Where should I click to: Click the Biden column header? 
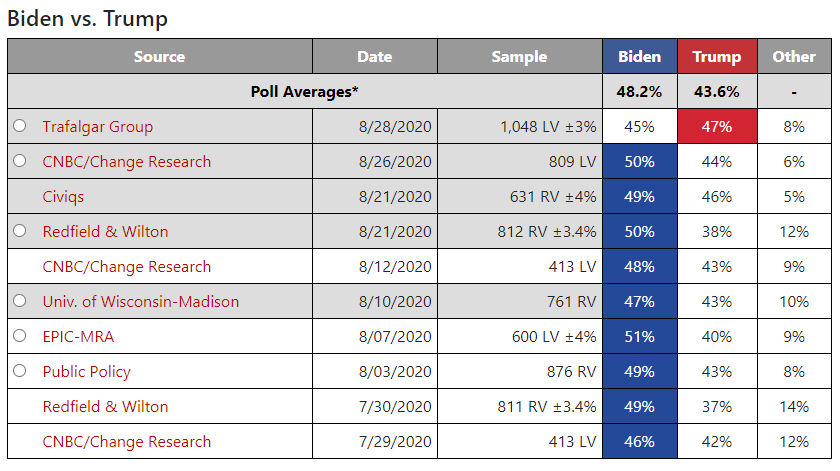coord(640,56)
